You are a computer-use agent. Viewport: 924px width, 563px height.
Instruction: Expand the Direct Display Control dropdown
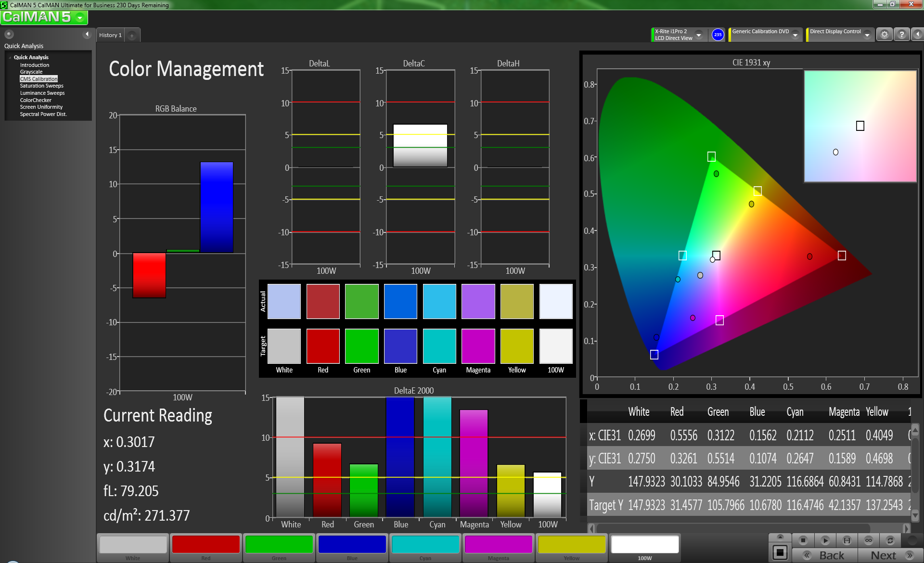867,35
